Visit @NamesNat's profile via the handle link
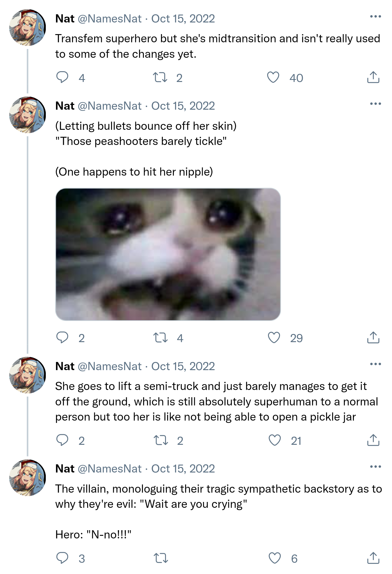Image resolution: width=392 pixels, height=574 pixels. click(x=110, y=18)
